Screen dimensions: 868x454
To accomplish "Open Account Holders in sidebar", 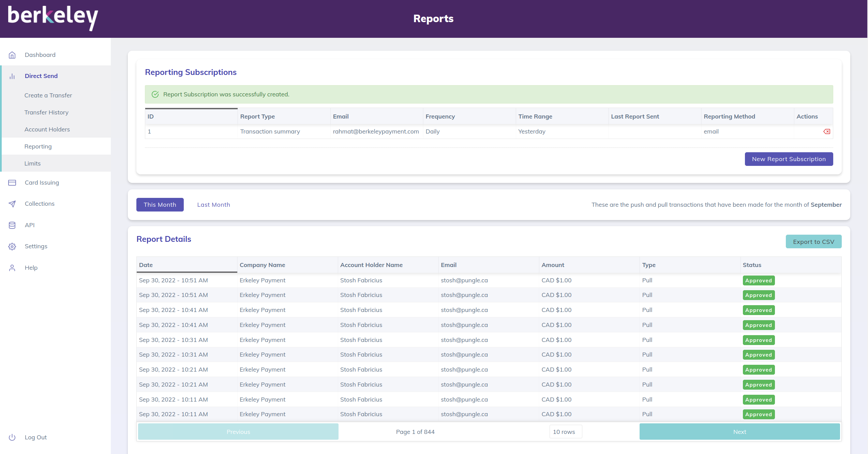I will click(47, 129).
